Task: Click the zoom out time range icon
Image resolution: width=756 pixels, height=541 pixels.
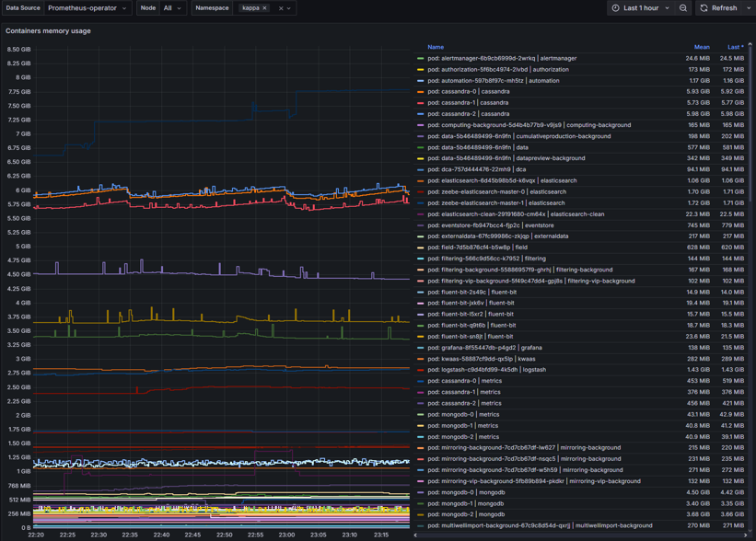Action: point(683,8)
